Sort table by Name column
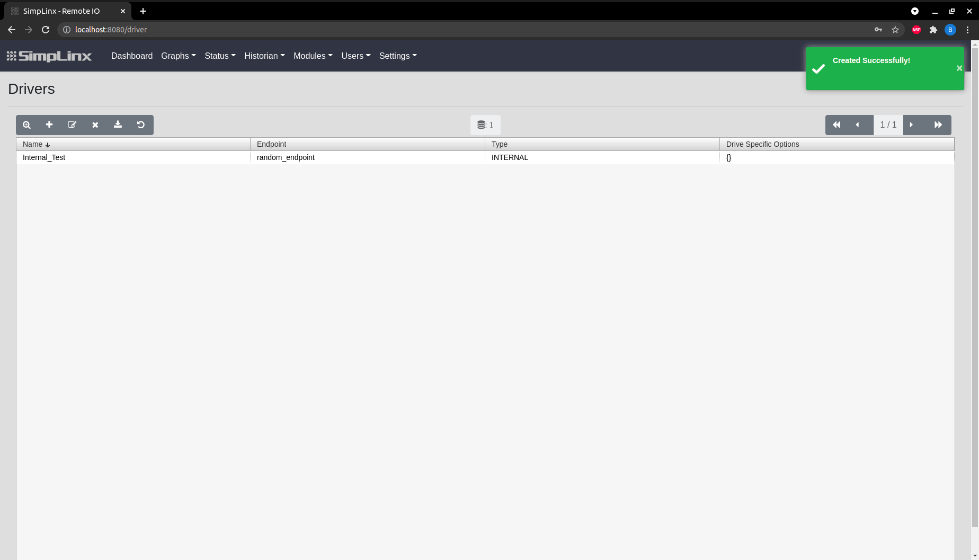Screen dimensions: 979x560 click(x=133, y=144)
